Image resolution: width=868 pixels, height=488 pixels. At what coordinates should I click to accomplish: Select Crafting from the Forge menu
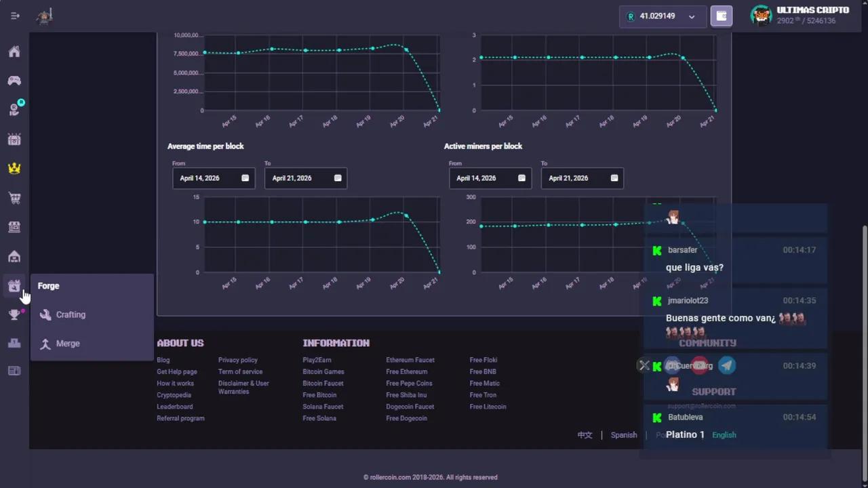point(71,315)
